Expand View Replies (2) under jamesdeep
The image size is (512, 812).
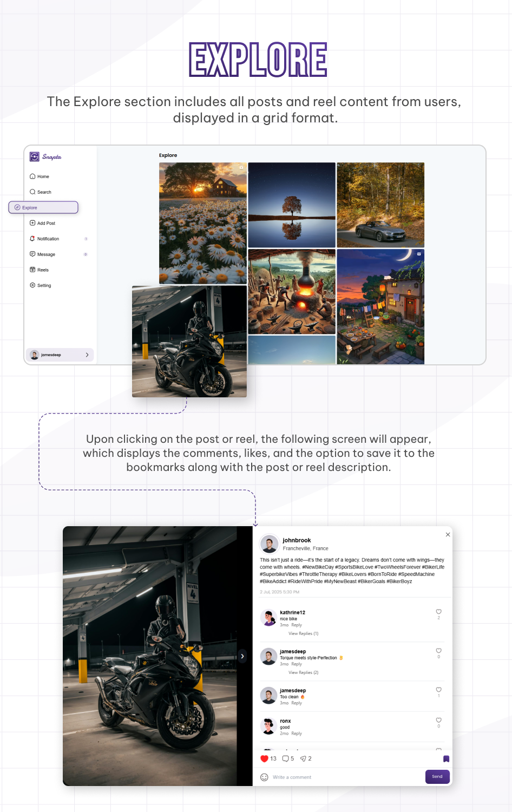pyautogui.click(x=304, y=672)
